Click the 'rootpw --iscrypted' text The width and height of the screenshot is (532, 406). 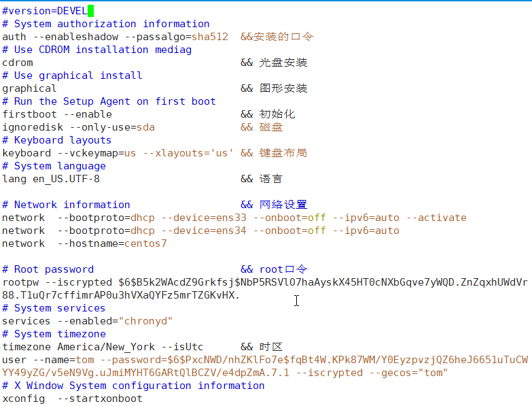point(57,282)
